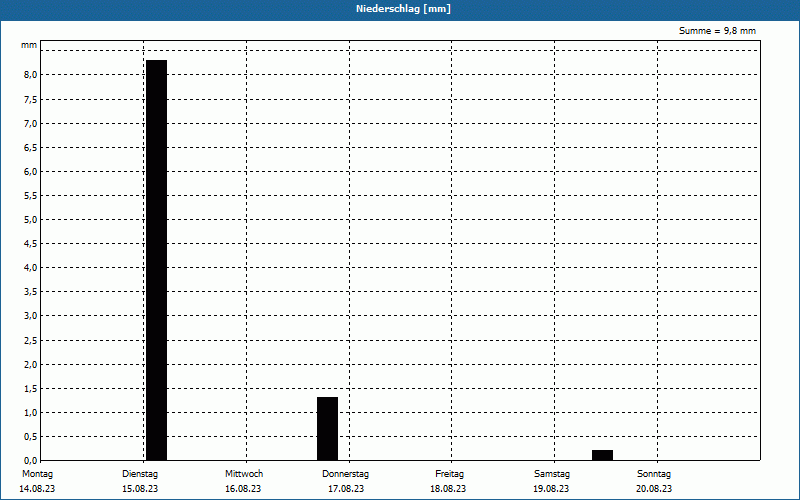Click the Mittwoch day label
This screenshot has height=500, width=800.
click(x=244, y=473)
